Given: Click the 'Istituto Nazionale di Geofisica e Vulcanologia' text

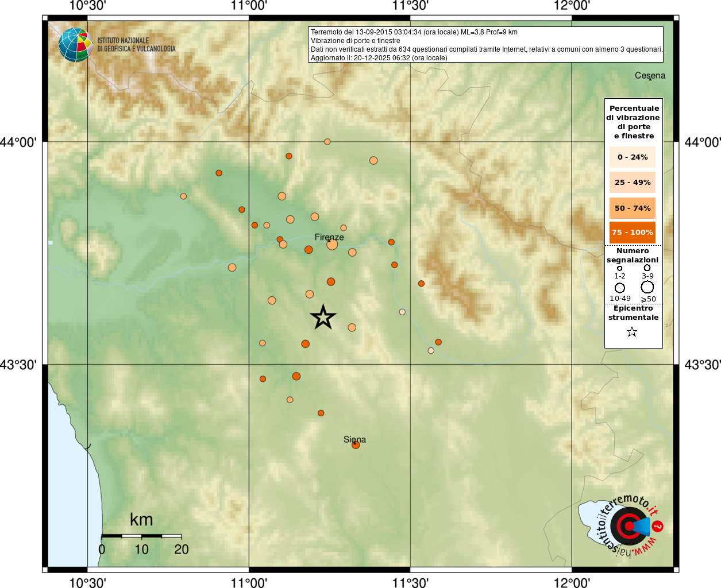Looking at the screenshot, I should [x=136, y=45].
